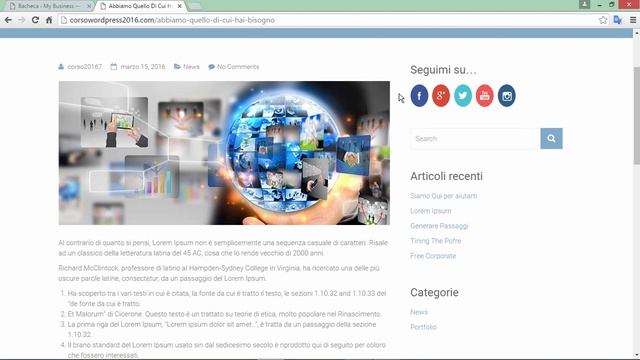Screen dimensions: 640x360
Task: Click the page icon left of the URL
Action: tap(64, 20)
